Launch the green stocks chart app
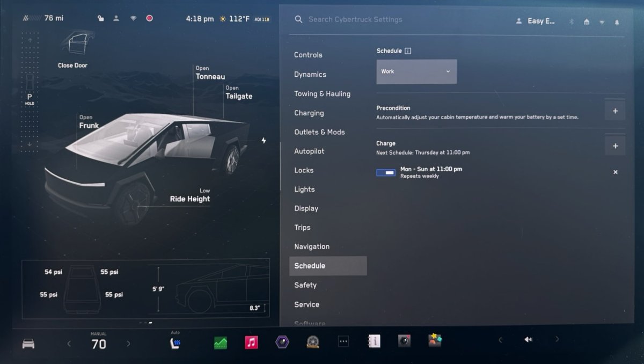The height and width of the screenshot is (364, 644). (221, 343)
